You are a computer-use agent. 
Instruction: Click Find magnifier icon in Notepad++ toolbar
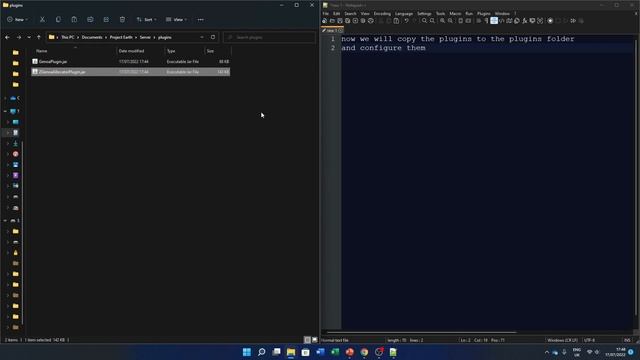[424, 20]
